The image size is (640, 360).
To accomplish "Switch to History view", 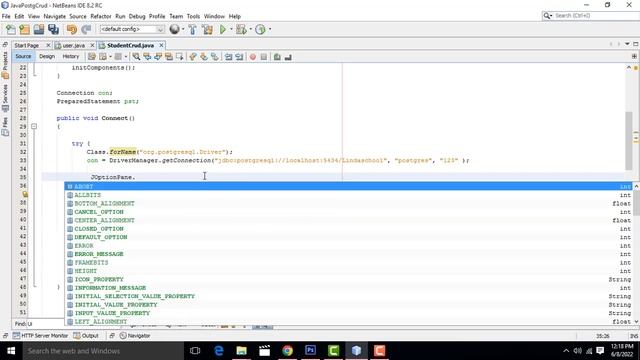I will [x=71, y=56].
